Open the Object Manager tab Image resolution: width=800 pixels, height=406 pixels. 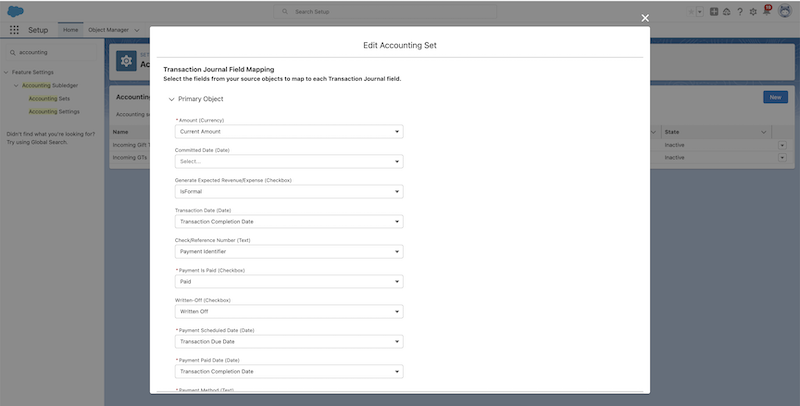108,30
